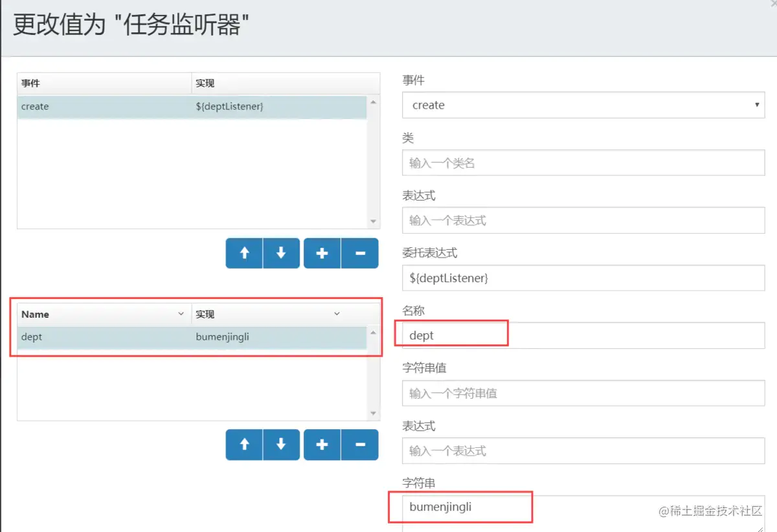777x532 pixels.
Task: Focus the 类 class name input
Action: (583, 163)
